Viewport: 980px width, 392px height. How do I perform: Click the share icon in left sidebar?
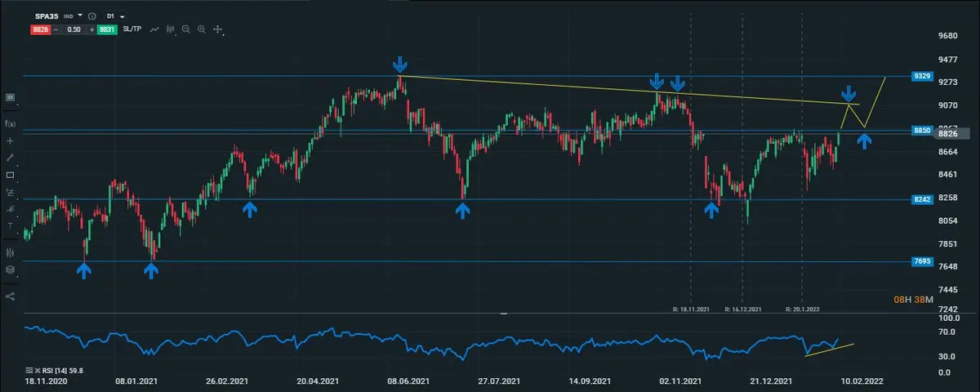(x=11, y=296)
